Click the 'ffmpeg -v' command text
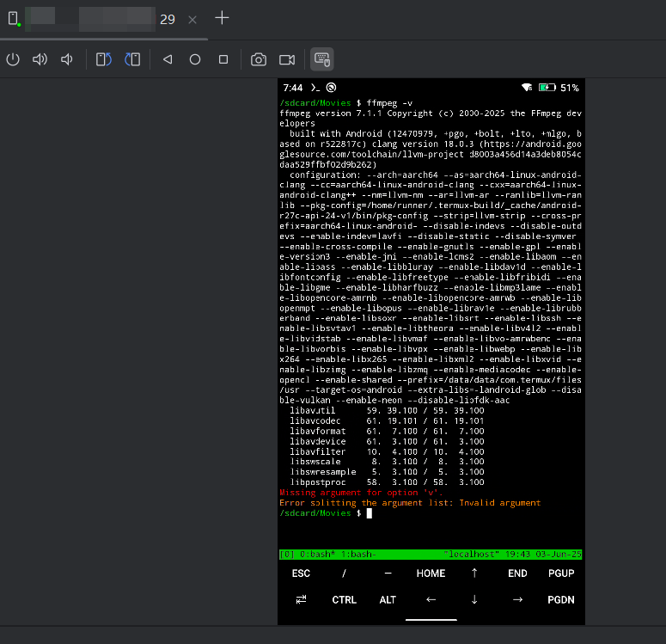 (389, 103)
